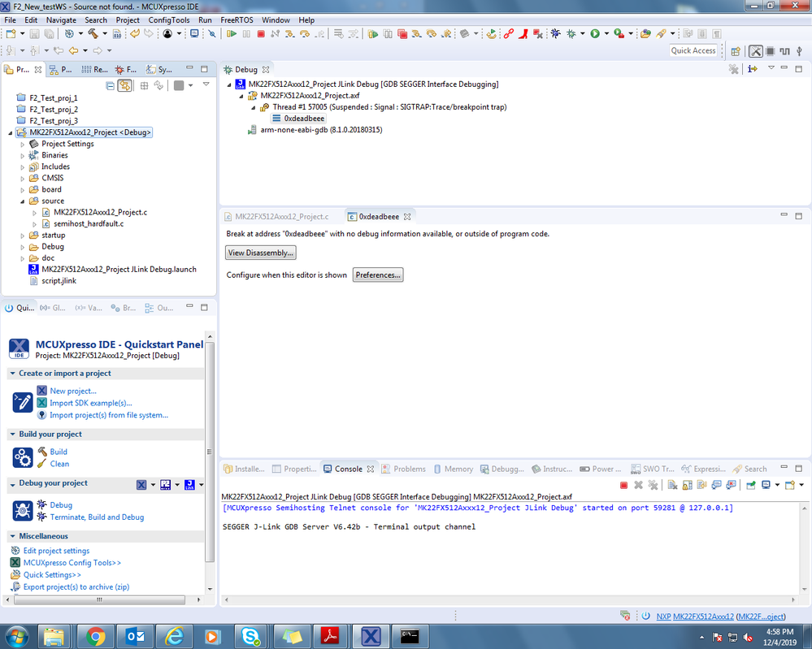
Task: Select semihost_hardfault.c in project tree
Action: (x=89, y=223)
